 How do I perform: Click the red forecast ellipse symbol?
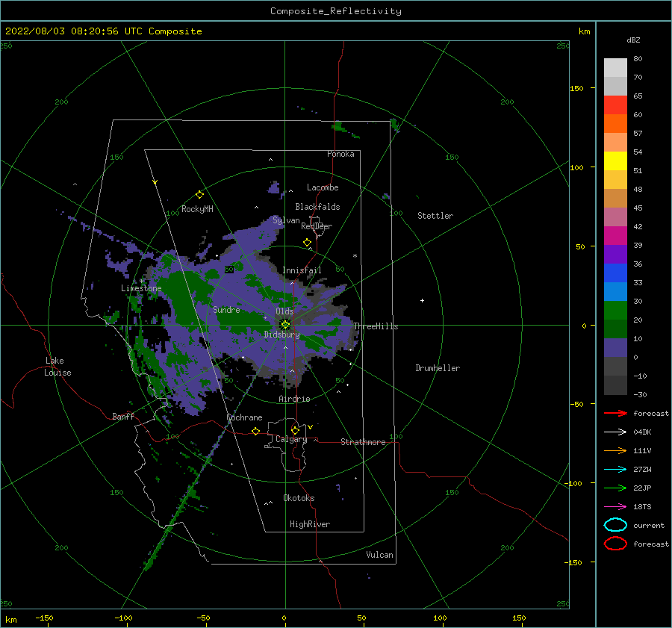point(615,544)
